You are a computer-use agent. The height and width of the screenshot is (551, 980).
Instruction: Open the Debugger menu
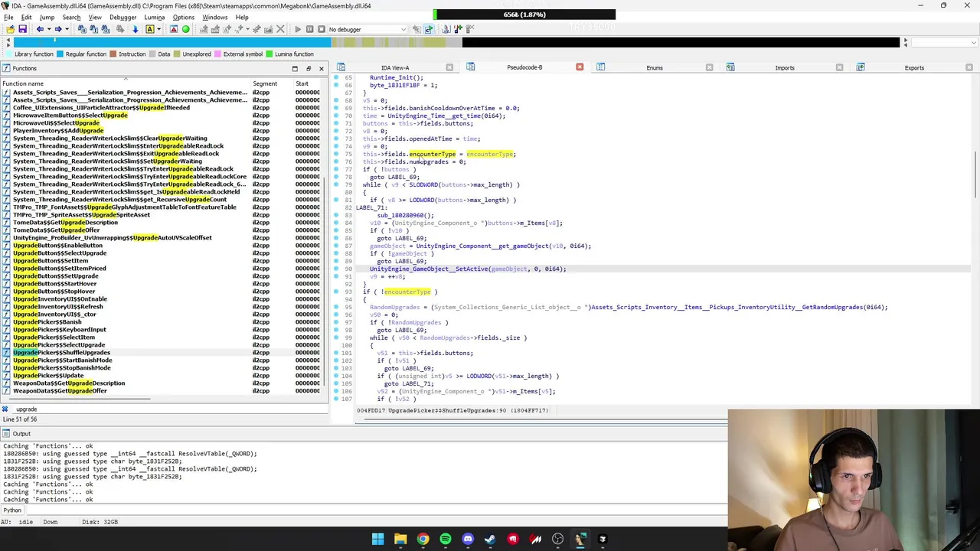pyautogui.click(x=122, y=17)
